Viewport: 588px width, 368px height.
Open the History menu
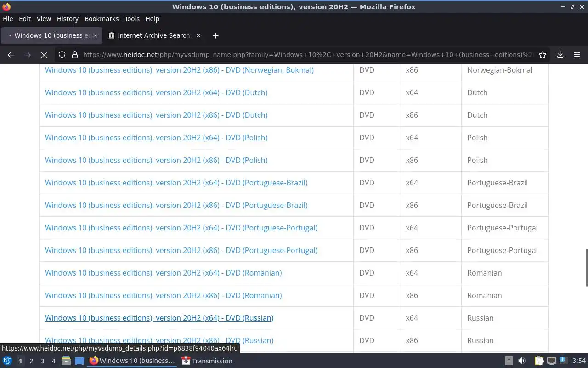[68, 19]
